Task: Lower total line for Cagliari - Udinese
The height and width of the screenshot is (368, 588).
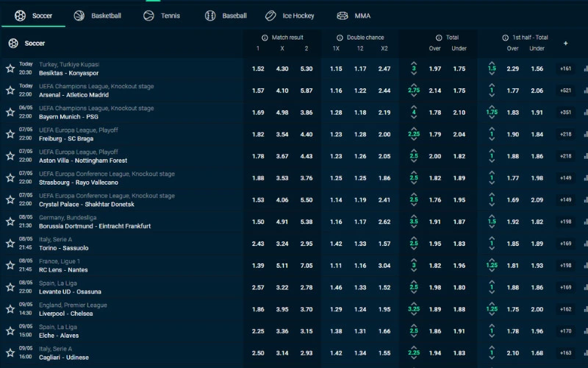Action: 414,358
